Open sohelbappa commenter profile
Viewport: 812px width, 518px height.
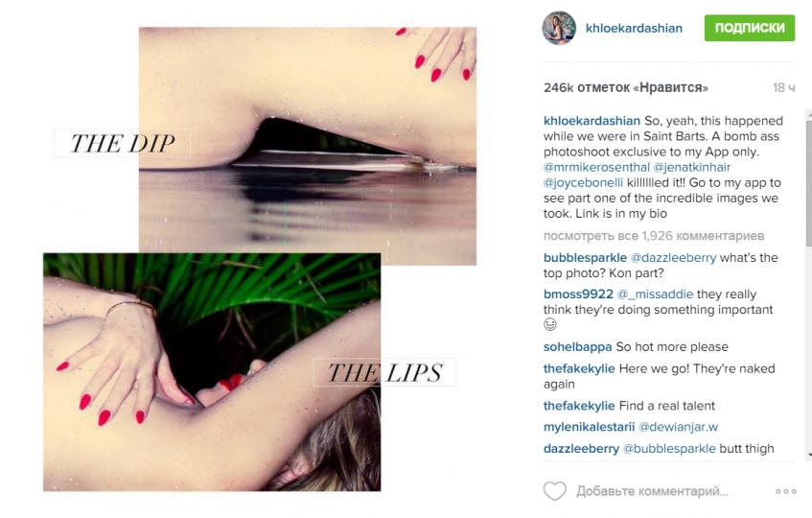click(577, 346)
